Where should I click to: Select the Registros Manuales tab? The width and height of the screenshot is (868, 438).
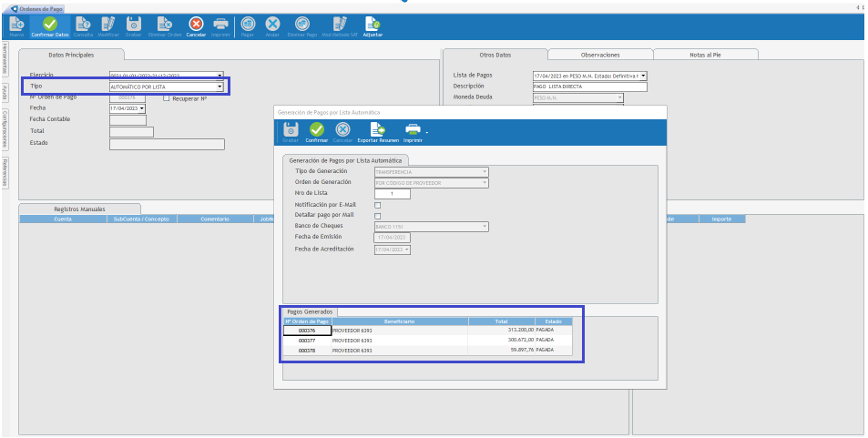click(80, 209)
